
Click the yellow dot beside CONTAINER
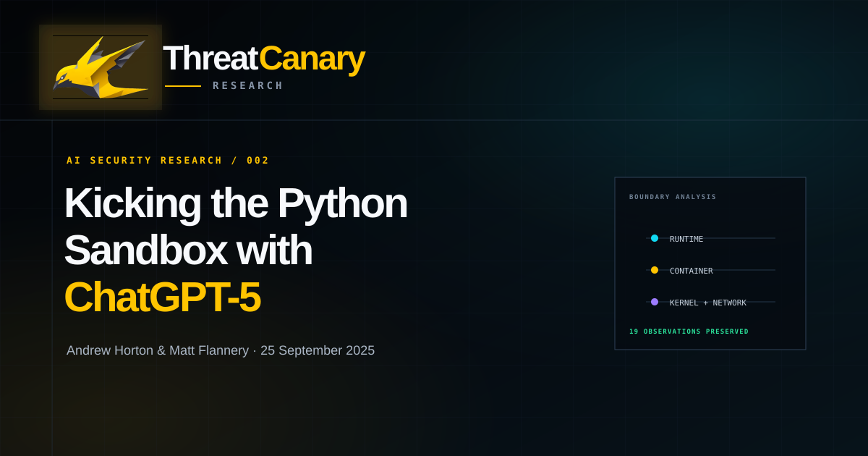pos(655,270)
